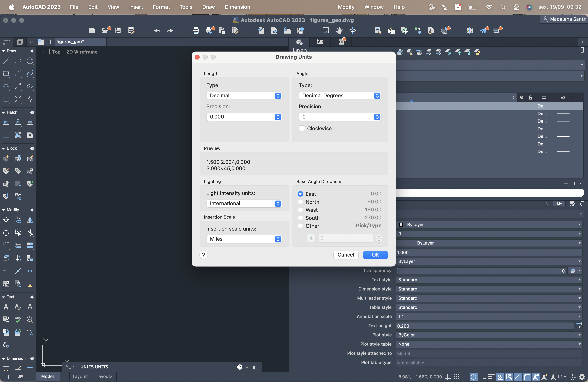
Task: Select the Line tool in Draw panel
Action: click(x=6, y=61)
